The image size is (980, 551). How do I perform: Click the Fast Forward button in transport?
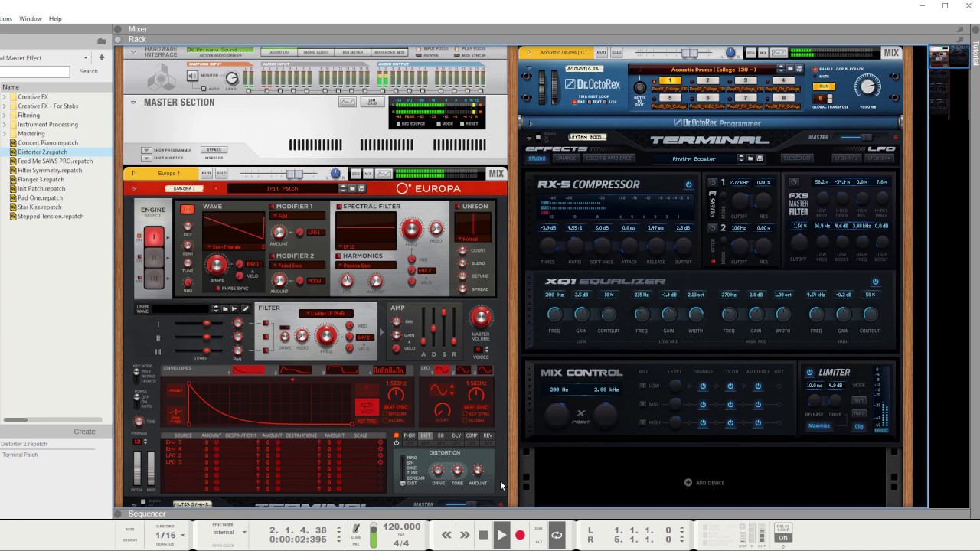(465, 535)
